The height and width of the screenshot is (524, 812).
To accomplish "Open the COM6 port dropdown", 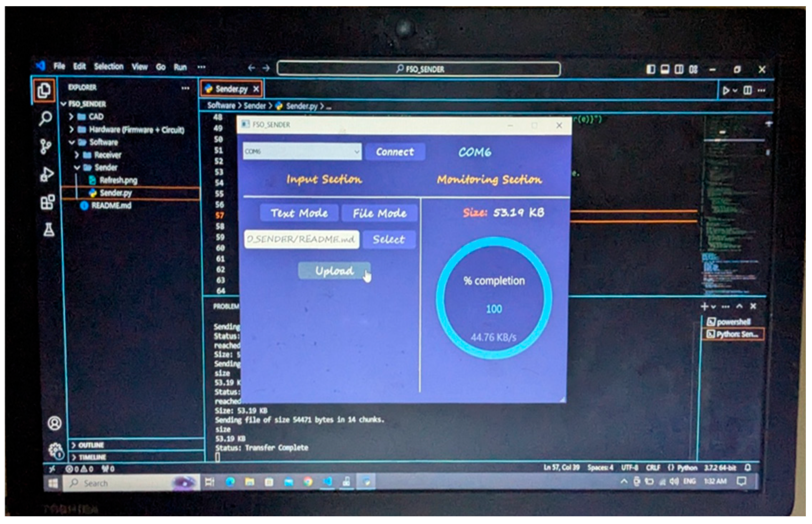I will (x=302, y=152).
